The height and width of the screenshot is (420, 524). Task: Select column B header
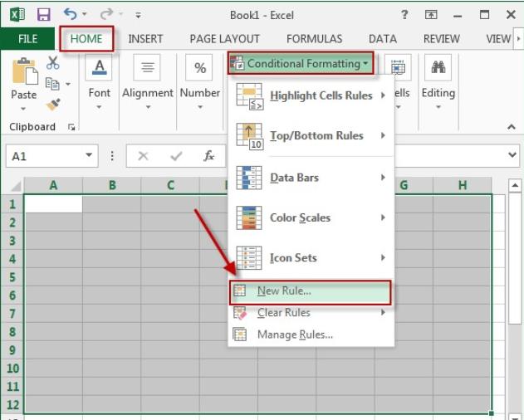(x=112, y=185)
